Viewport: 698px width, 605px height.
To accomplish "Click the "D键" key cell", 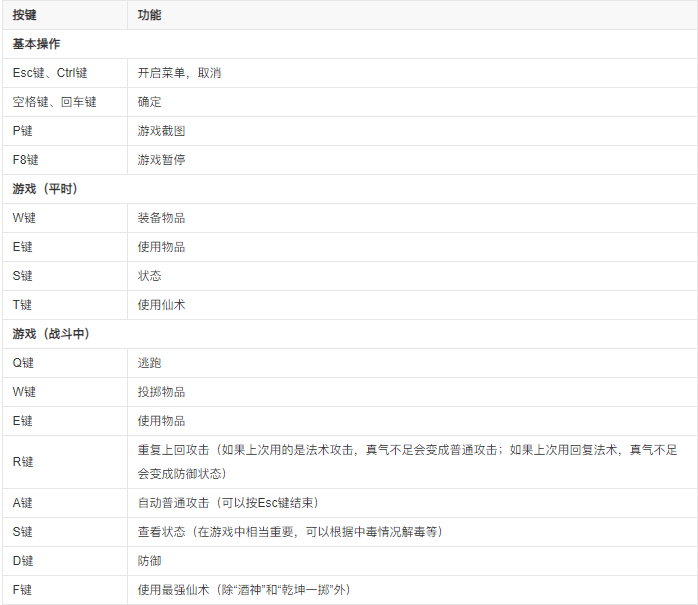I will (23, 561).
